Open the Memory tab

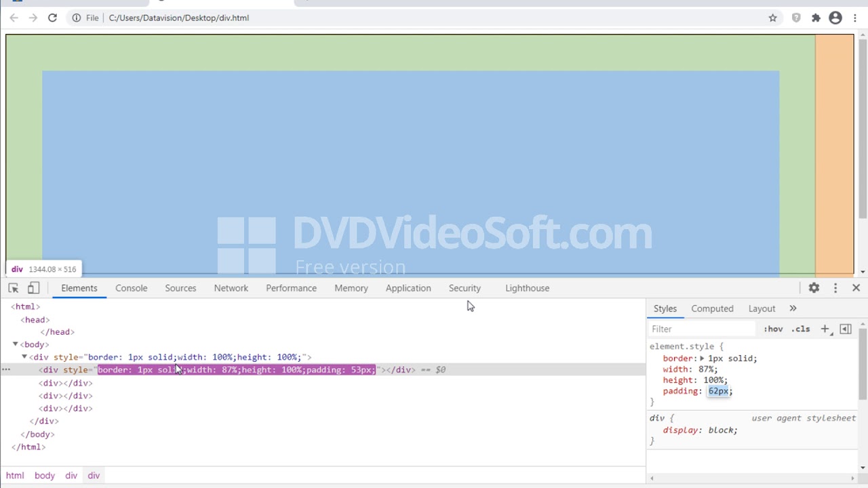351,288
